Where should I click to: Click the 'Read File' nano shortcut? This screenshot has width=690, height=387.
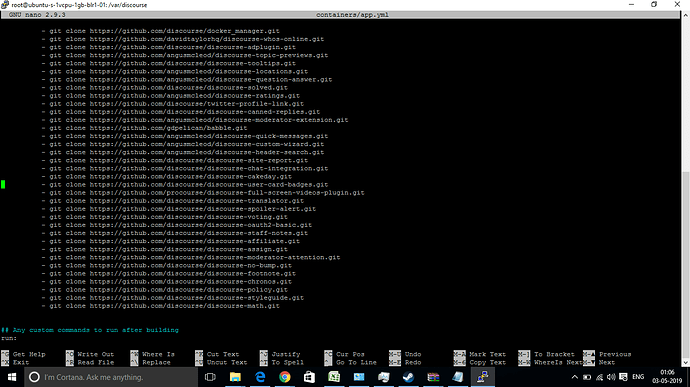90,362
